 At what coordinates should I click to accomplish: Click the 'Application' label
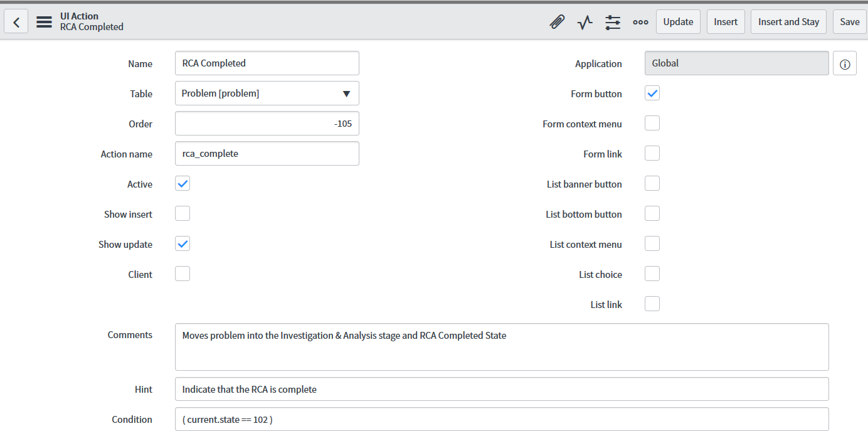(x=598, y=64)
